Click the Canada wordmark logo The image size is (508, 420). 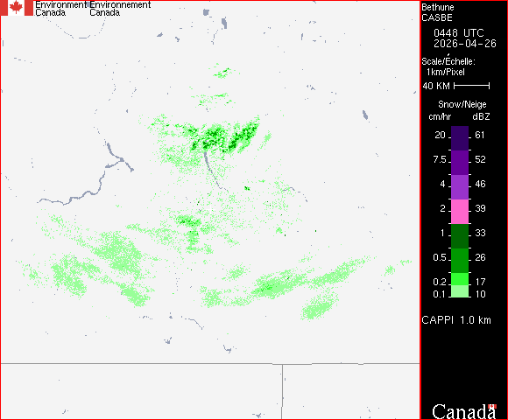click(x=464, y=411)
